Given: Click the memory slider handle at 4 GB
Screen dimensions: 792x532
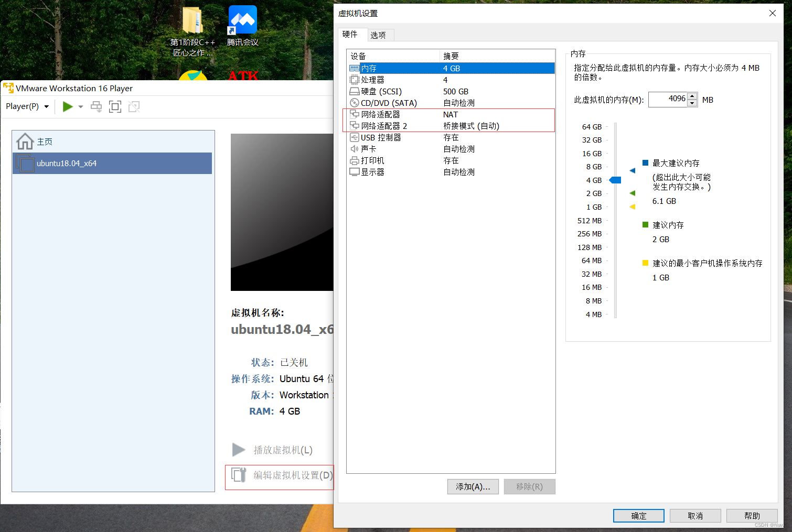Looking at the screenshot, I should click(x=615, y=180).
